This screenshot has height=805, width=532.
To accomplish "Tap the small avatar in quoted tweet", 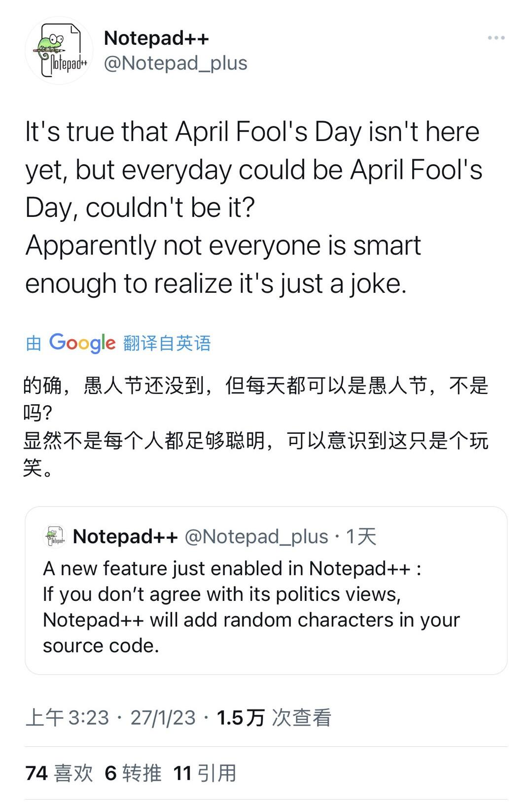I will (55, 536).
